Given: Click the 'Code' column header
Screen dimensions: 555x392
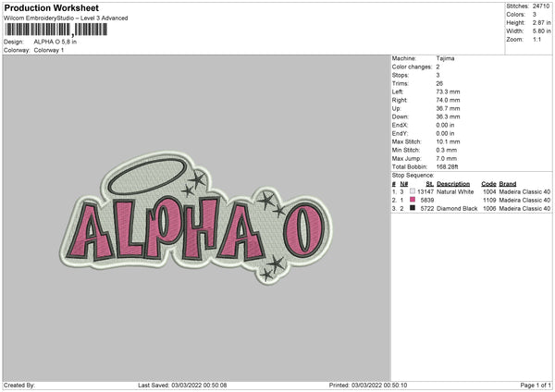Looking at the screenshot, I should tap(488, 184).
